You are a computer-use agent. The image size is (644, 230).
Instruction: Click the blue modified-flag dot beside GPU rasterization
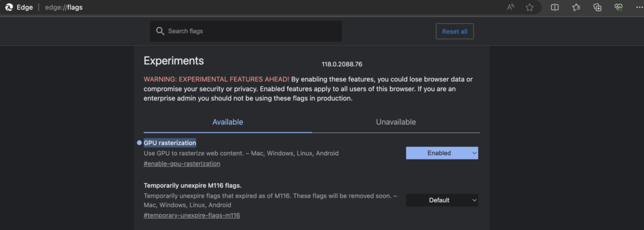[139, 143]
